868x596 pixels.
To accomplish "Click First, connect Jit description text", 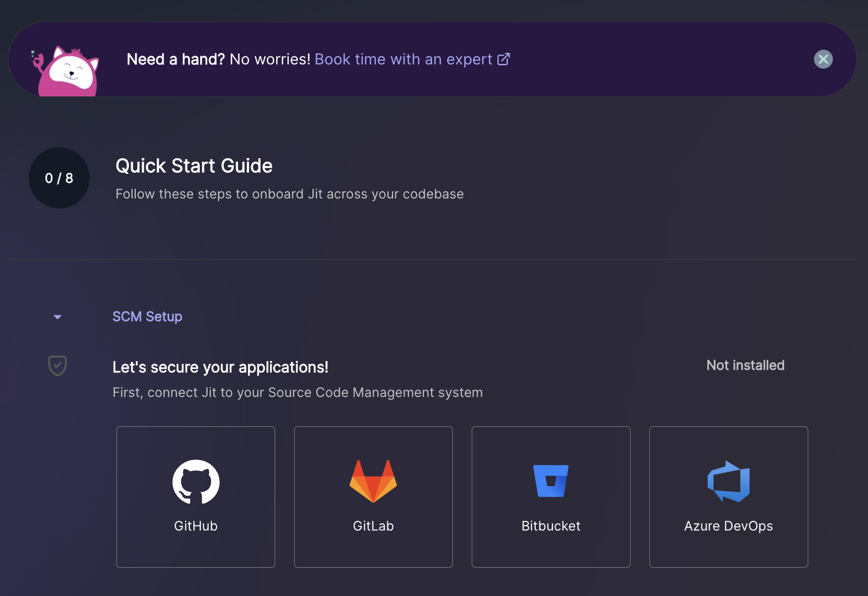I will click(x=298, y=392).
